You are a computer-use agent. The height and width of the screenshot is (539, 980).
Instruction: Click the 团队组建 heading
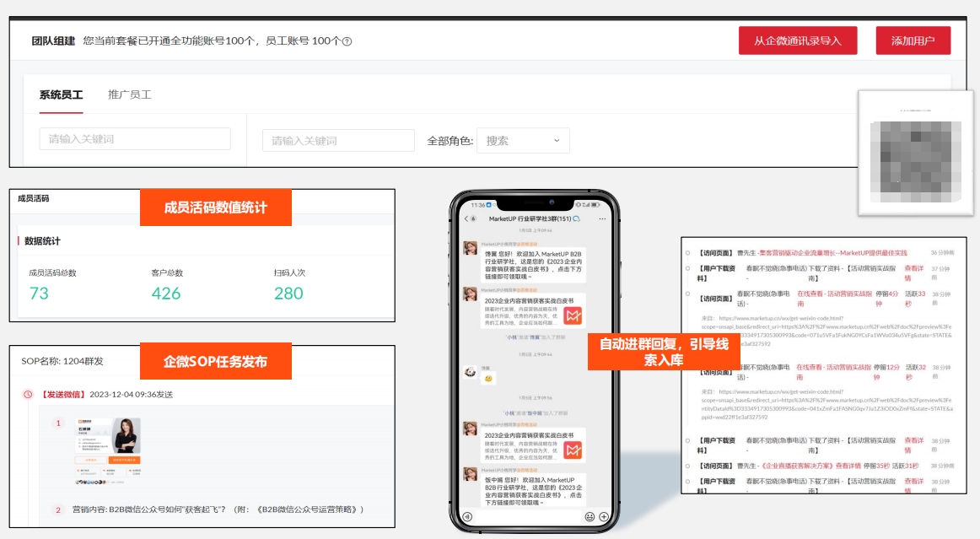(53, 41)
